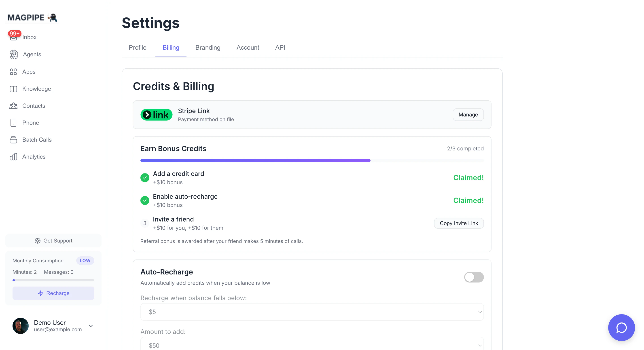Open Batch Calls
The height and width of the screenshot is (350, 644).
click(x=37, y=140)
